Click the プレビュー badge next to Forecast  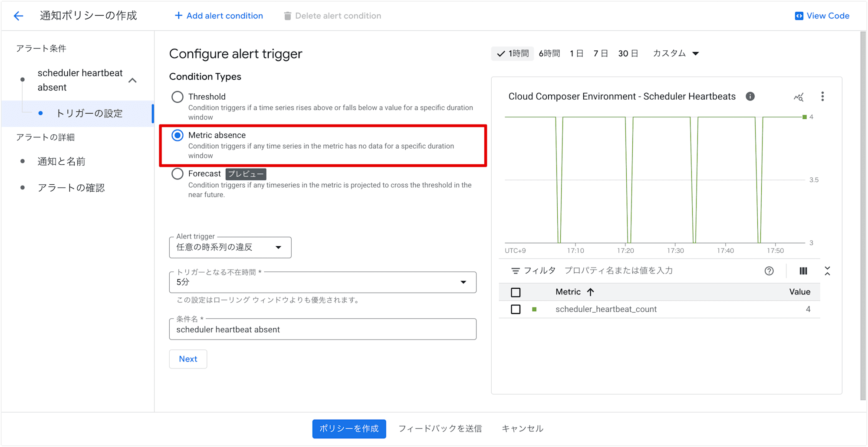click(246, 174)
